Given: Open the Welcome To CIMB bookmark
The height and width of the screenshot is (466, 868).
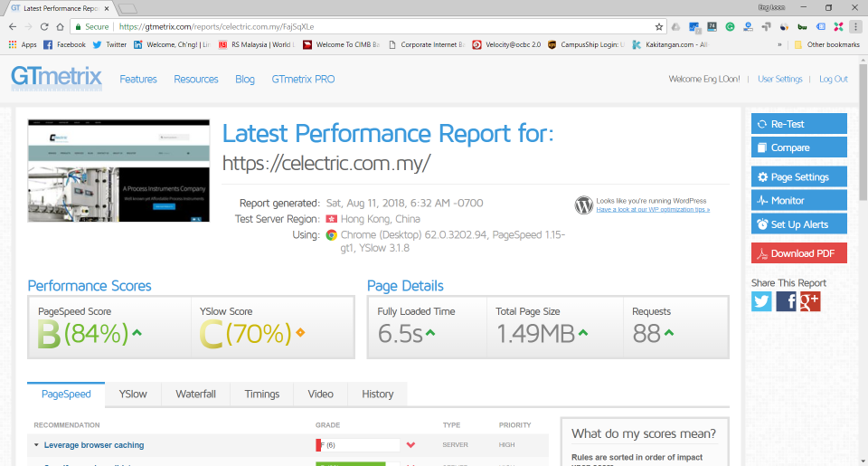Looking at the screenshot, I should (342, 45).
